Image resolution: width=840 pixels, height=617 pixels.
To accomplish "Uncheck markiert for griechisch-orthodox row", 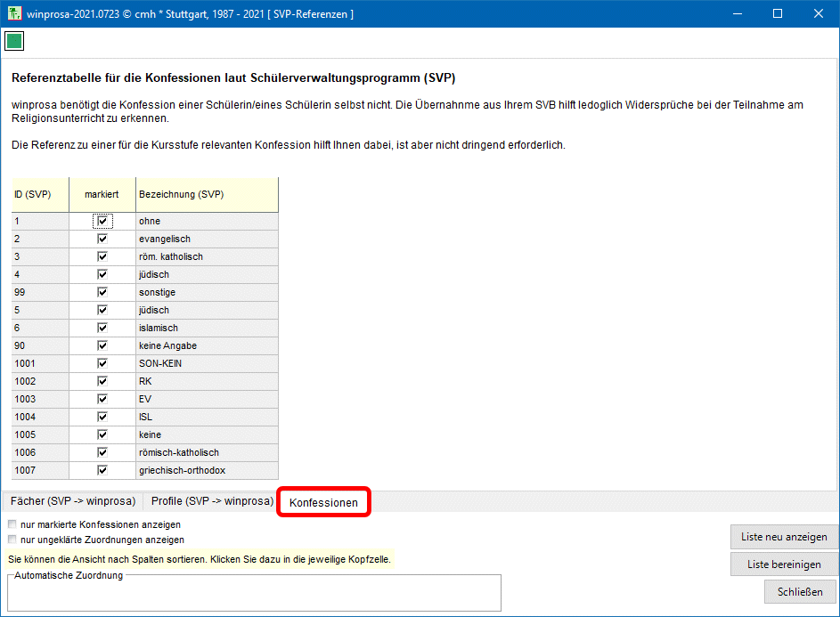I will coord(102,470).
